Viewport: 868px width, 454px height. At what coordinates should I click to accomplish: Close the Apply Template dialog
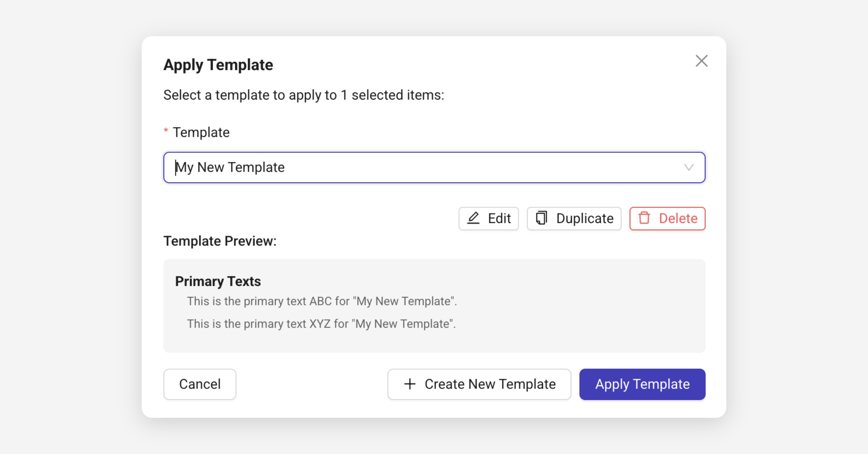[x=701, y=61]
